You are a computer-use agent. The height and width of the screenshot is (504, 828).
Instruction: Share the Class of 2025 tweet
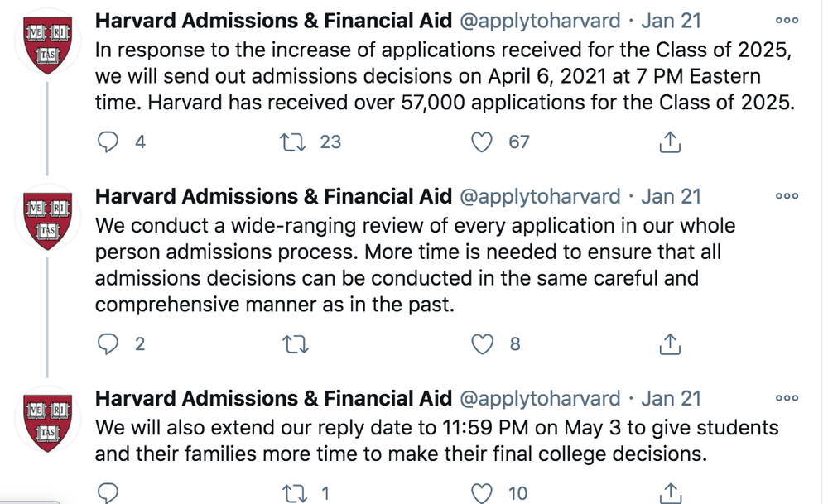tap(669, 142)
